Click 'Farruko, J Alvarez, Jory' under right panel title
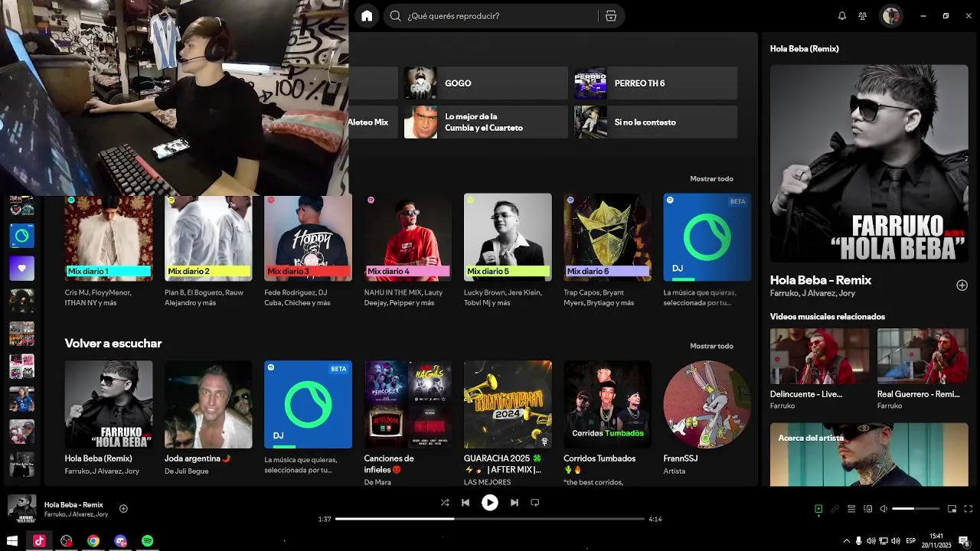The width and height of the screenshot is (980, 551). pos(812,294)
